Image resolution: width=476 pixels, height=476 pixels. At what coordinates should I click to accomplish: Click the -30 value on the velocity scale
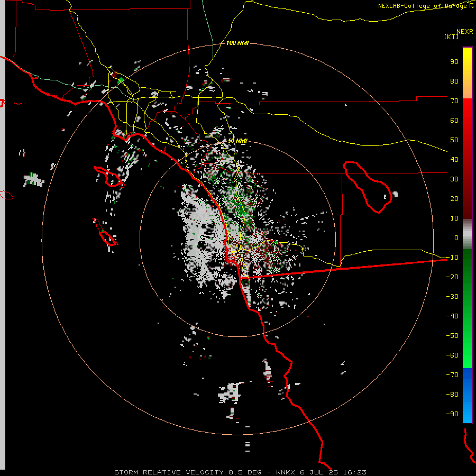click(452, 297)
